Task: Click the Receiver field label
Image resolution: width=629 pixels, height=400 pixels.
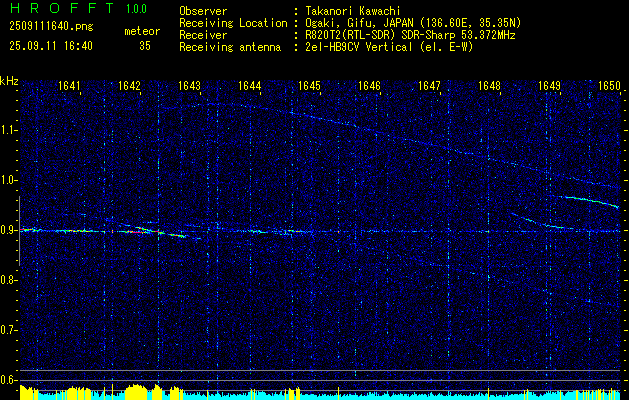Action: click(203, 35)
